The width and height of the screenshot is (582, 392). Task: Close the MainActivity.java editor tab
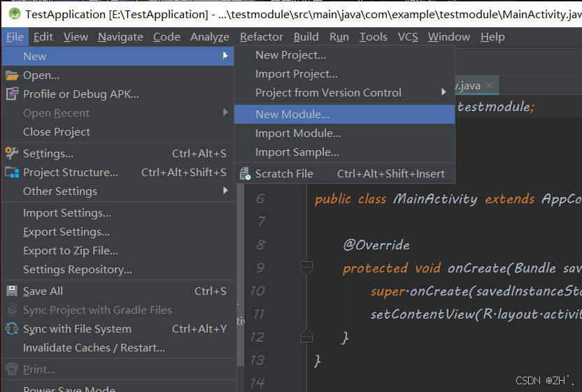489,86
